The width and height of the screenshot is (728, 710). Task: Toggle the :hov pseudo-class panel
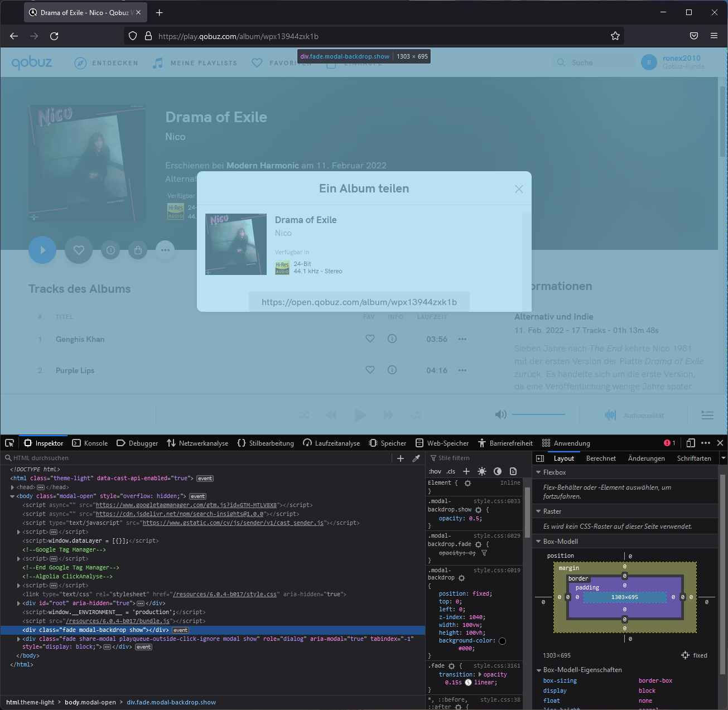[x=435, y=471]
